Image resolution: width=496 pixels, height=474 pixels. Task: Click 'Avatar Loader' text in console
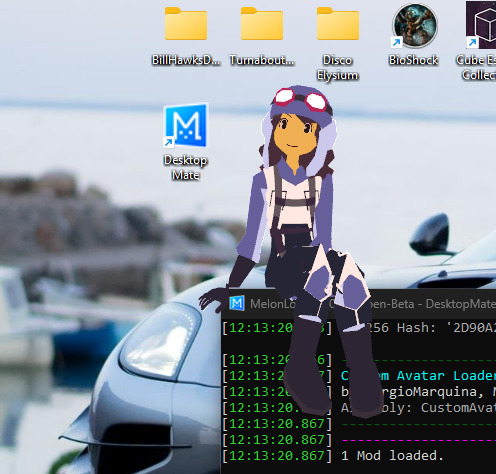click(446, 376)
